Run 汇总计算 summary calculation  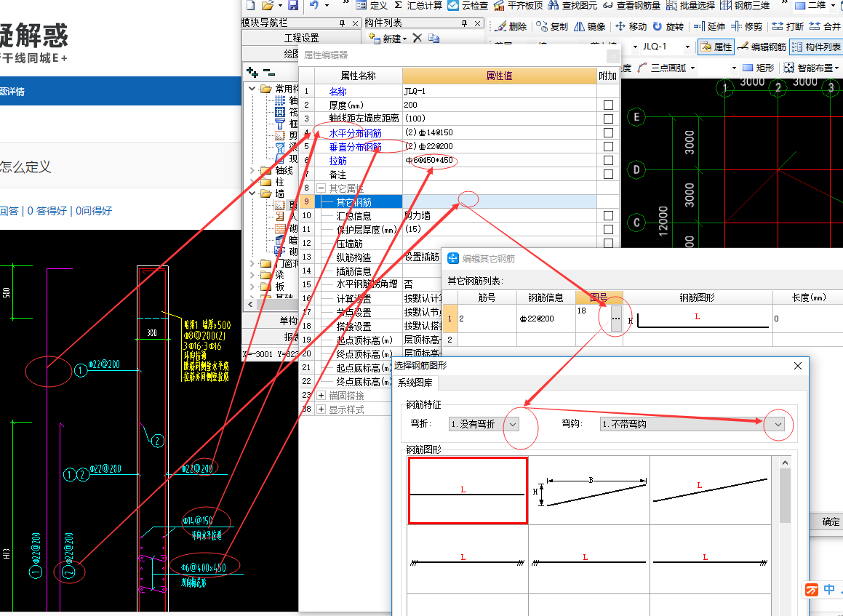pyautogui.click(x=418, y=5)
